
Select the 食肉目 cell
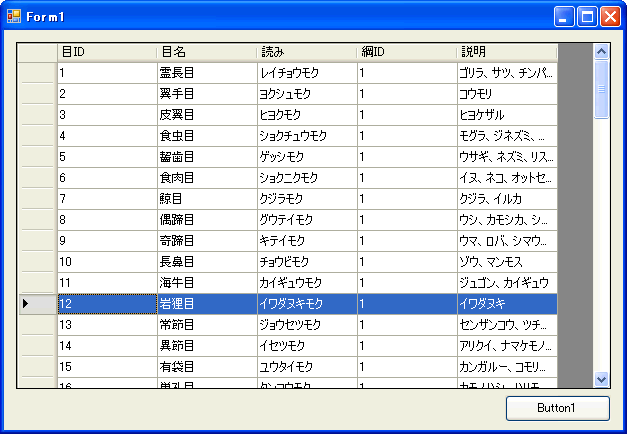207,178
